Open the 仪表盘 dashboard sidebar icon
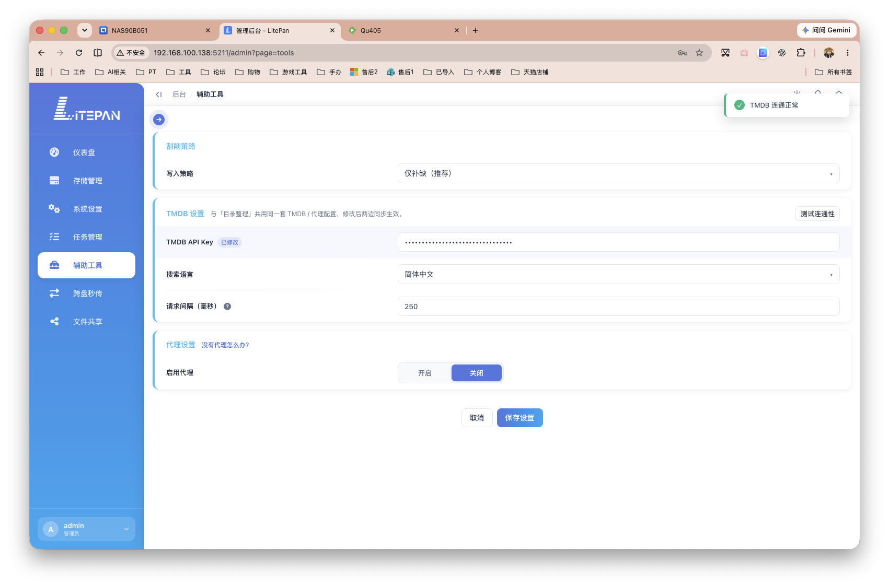Screen dimensions: 889x588 tap(54, 152)
